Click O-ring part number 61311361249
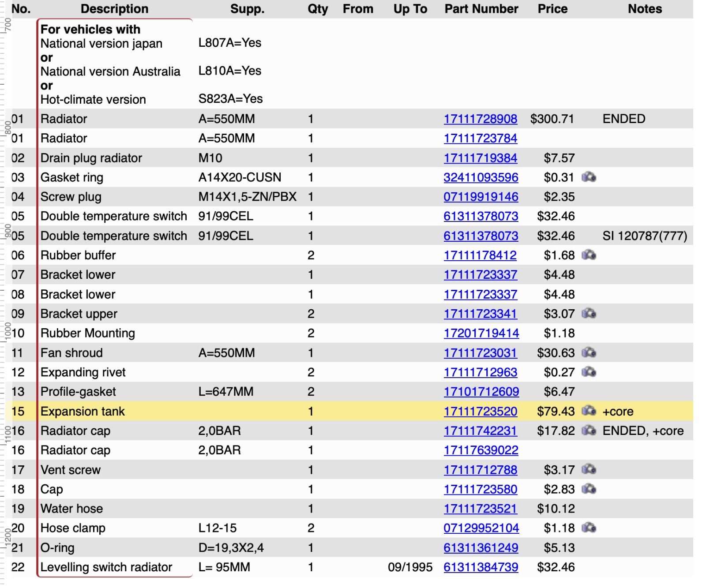 [481, 548]
